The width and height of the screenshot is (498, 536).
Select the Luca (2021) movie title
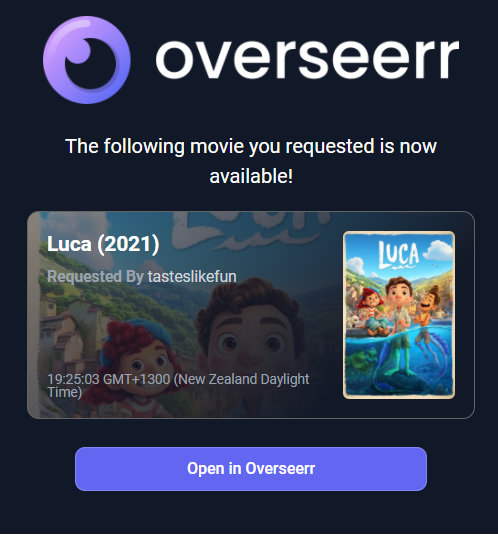103,244
